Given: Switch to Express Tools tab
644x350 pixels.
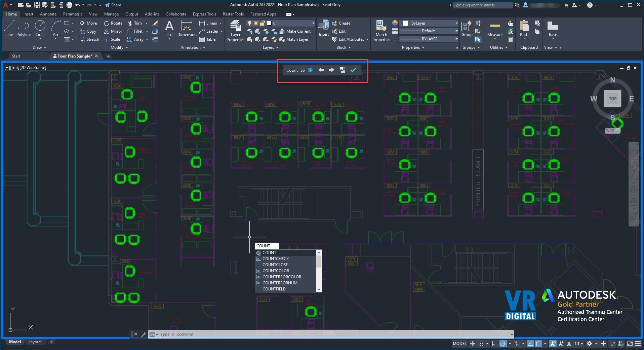Looking at the screenshot, I should coord(204,14).
